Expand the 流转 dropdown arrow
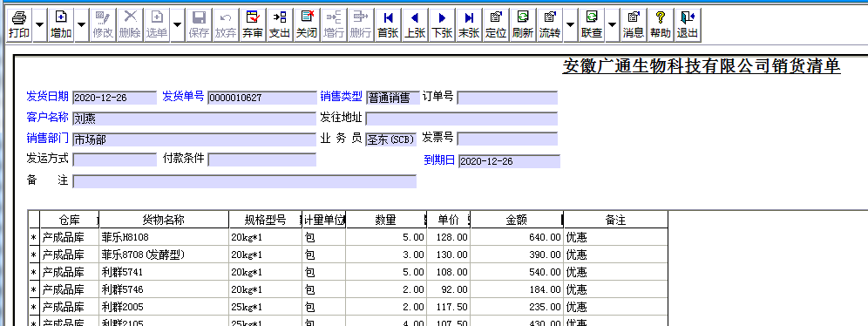 pos(570,25)
